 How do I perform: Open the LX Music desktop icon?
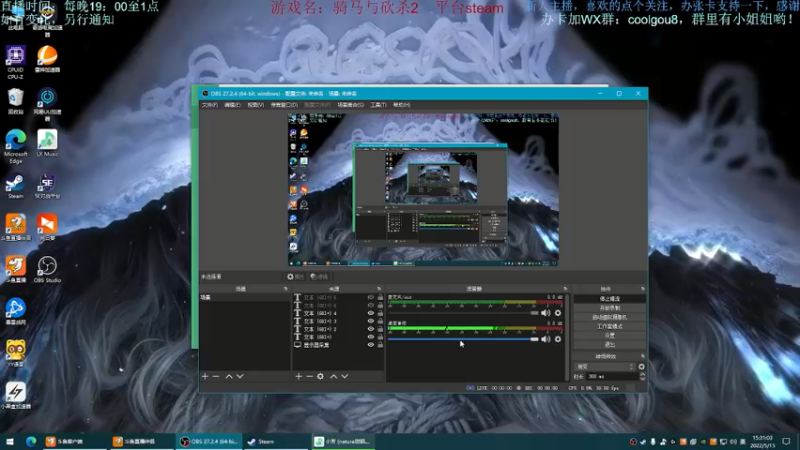click(47, 143)
